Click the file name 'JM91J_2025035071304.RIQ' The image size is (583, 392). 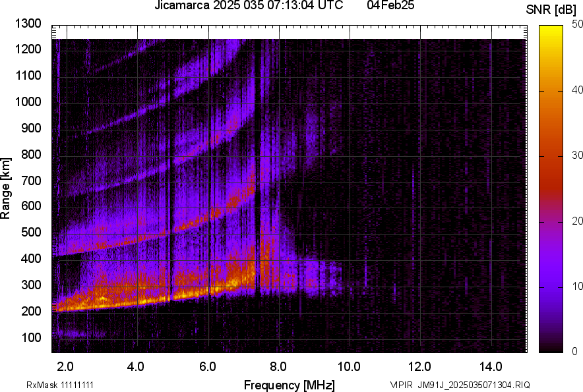click(474, 385)
